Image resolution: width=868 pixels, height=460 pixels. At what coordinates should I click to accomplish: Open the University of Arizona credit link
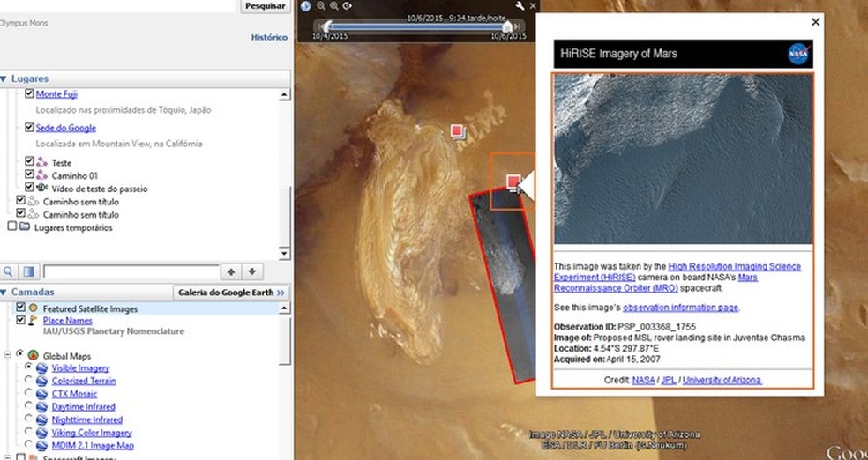click(722, 381)
